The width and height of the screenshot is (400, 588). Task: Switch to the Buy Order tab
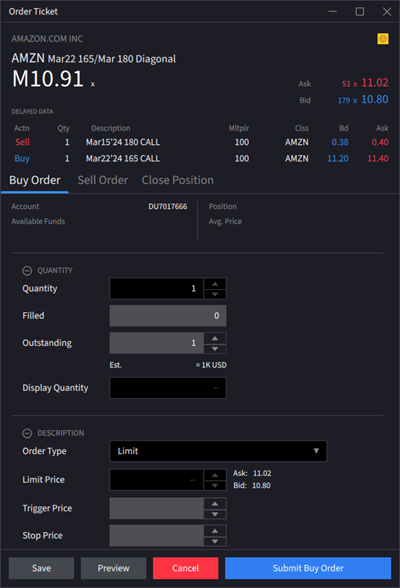[35, 180]
